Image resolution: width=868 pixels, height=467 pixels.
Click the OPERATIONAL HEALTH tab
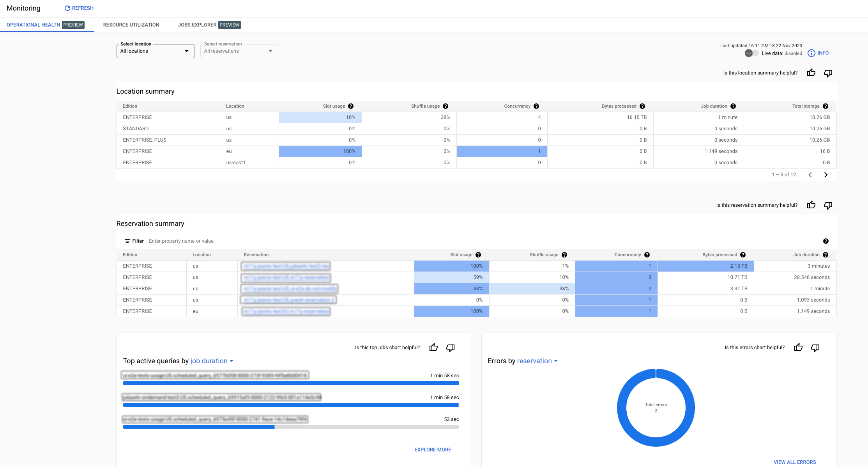click(x=33, y=25)
